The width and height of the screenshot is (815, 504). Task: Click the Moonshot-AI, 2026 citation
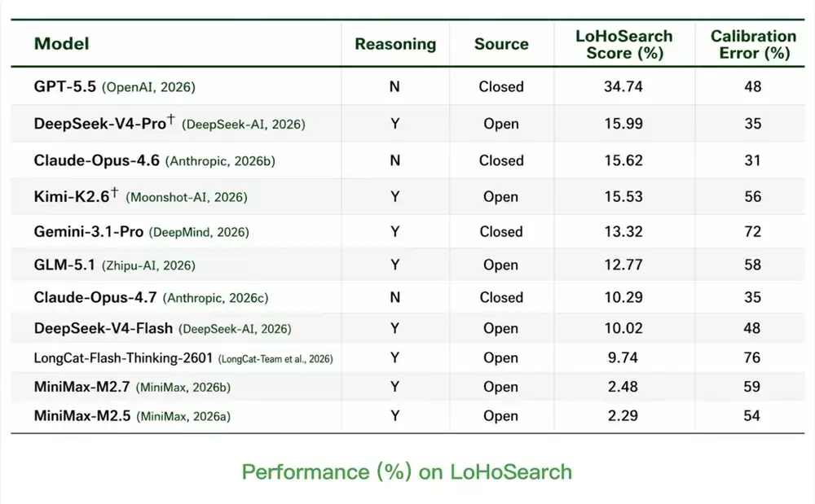[186, 197]
